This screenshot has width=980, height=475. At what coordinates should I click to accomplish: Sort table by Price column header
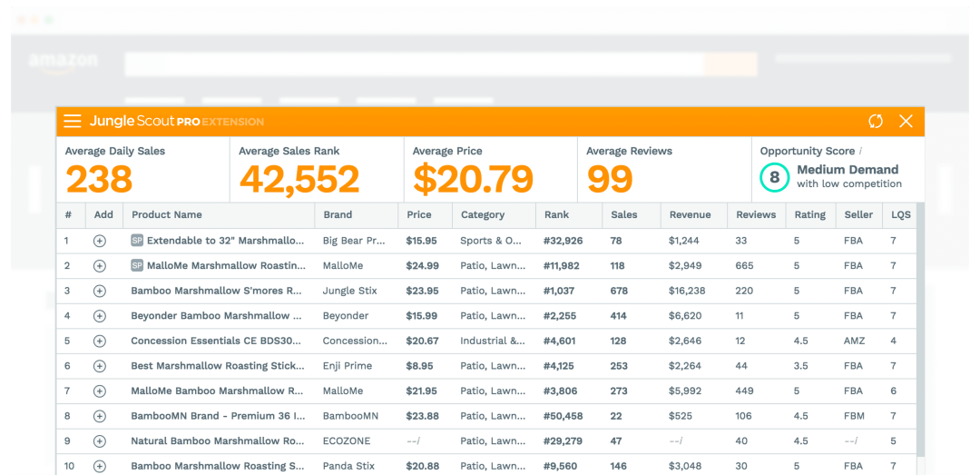point(419,215)
